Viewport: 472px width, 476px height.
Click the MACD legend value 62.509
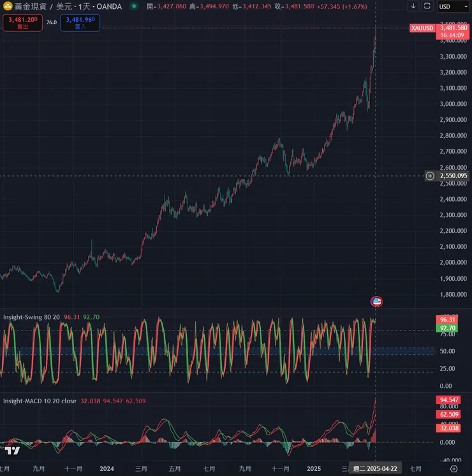coord(136,401)
